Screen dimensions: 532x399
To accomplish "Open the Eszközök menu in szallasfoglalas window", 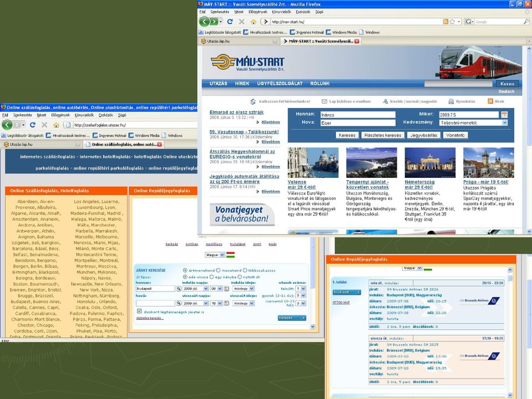I will tap(106, 115).
